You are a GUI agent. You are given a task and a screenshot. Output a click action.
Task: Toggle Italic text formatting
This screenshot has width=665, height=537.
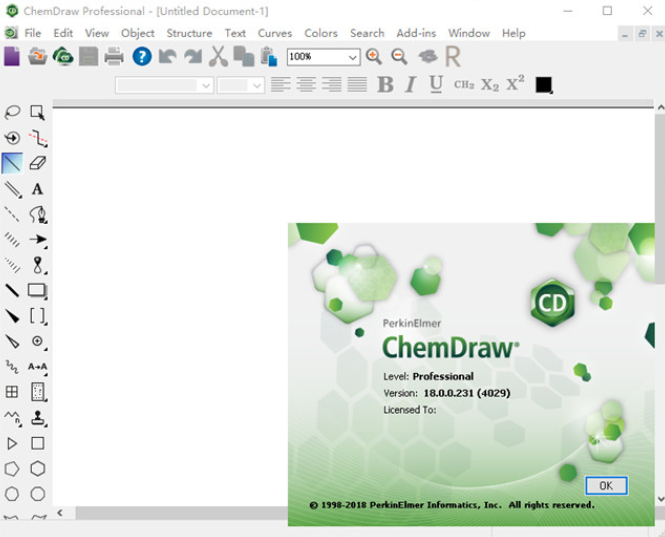[410, 85]
